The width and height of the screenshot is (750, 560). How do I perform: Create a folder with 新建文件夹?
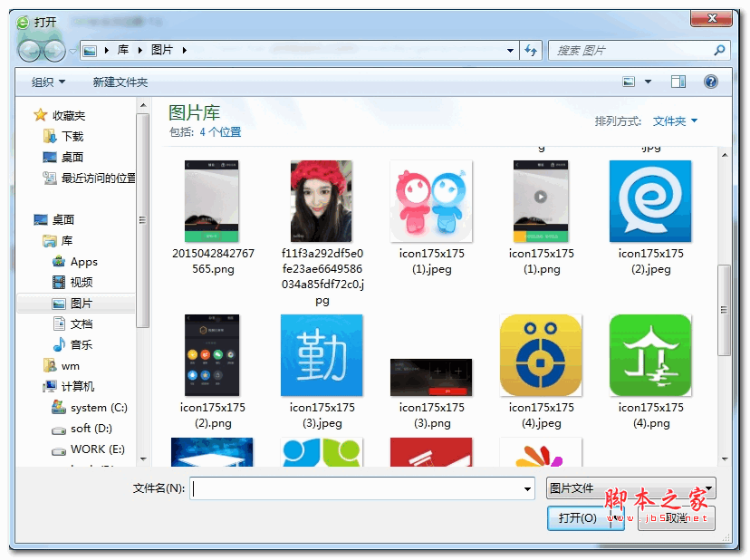coord(120,82)
